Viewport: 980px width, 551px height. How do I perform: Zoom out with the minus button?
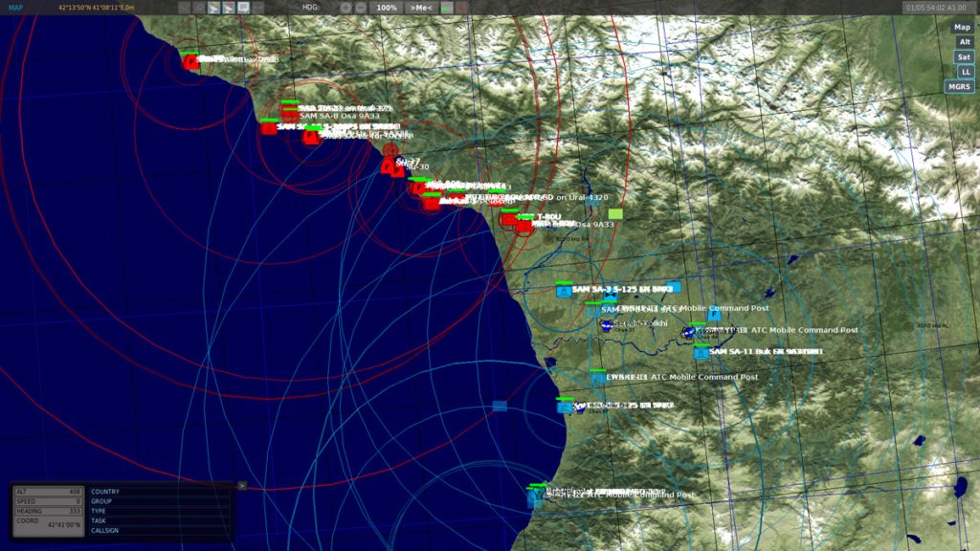(x=361, y=8)
